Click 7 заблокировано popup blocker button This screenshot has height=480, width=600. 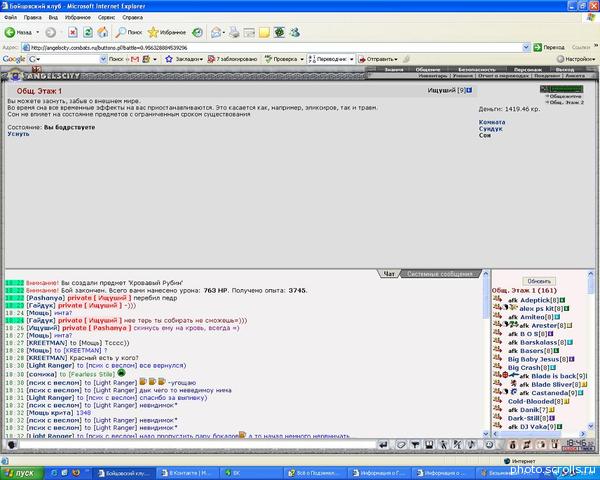click(x=233, y=59)
